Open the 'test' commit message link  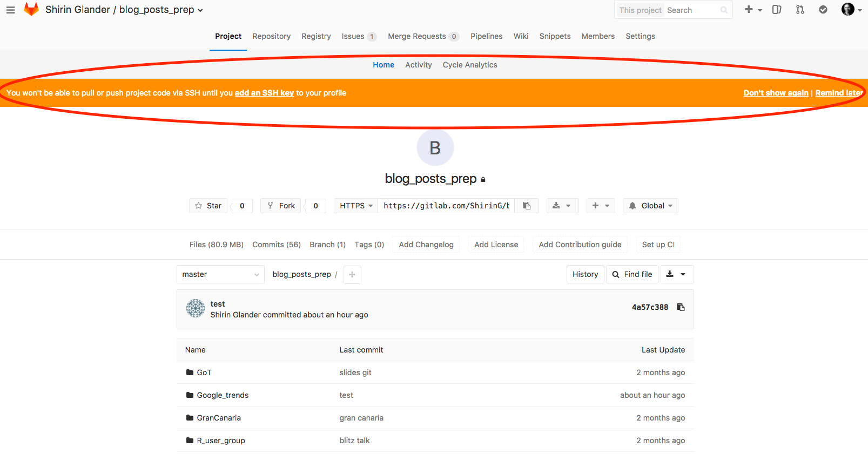pyautogui.click(x=218, y=304)
